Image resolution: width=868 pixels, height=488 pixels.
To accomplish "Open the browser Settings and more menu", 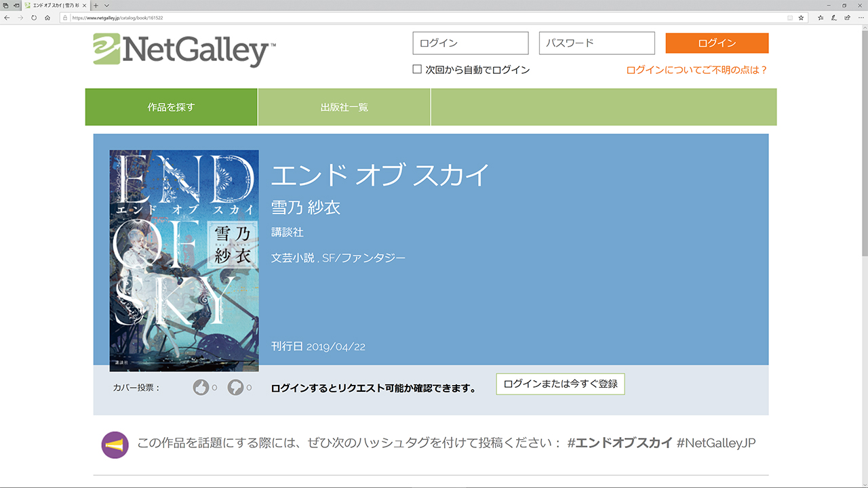I will (x=860, y=18).
